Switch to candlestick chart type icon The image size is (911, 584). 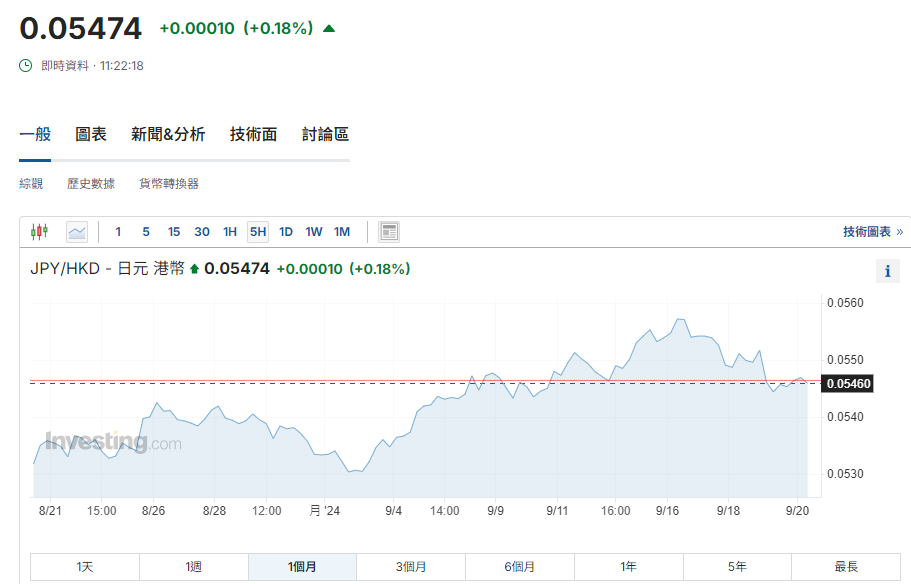(x=39, y=232)
